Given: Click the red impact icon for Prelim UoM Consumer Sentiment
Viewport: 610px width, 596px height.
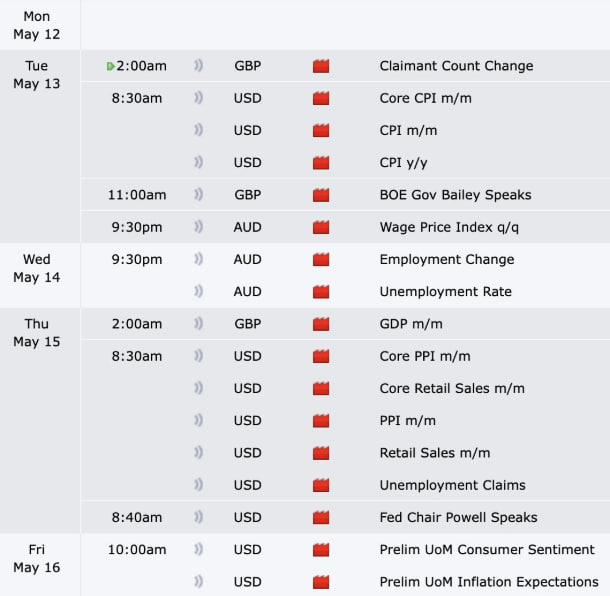Looking at the screenshot, I should coord(321,549).
